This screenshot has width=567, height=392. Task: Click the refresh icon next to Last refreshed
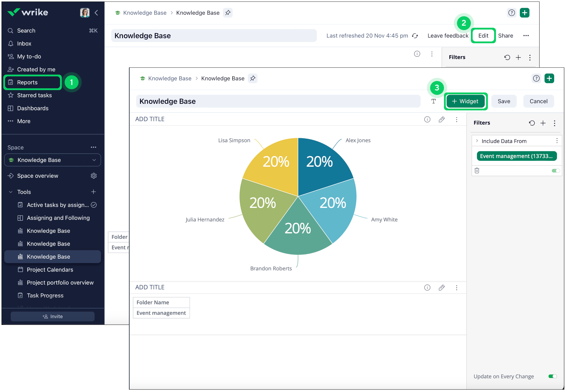(x=415, y=36)
